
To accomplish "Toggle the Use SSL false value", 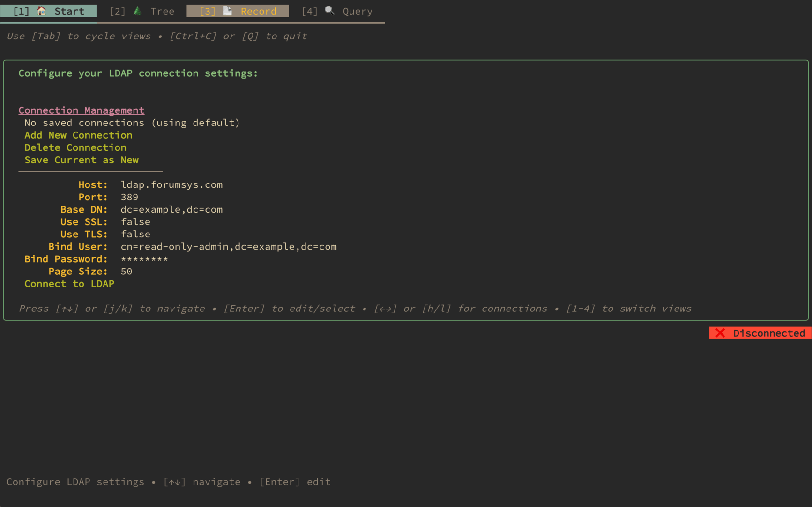I will [x=135, y=222].
